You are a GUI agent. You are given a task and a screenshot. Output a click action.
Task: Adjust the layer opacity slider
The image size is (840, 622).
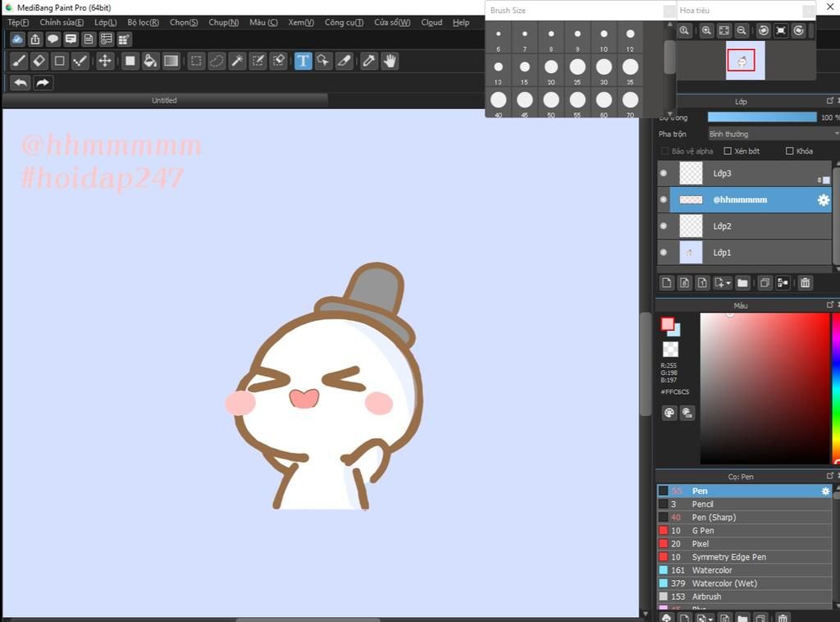[762, 117]
